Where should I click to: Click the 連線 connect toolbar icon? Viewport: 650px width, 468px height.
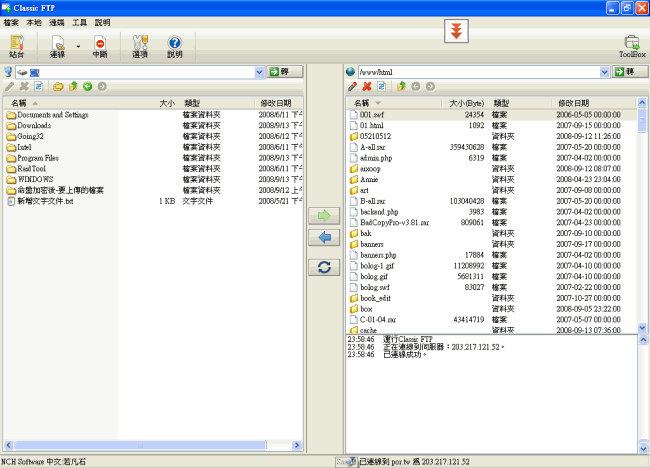(57, 46)
